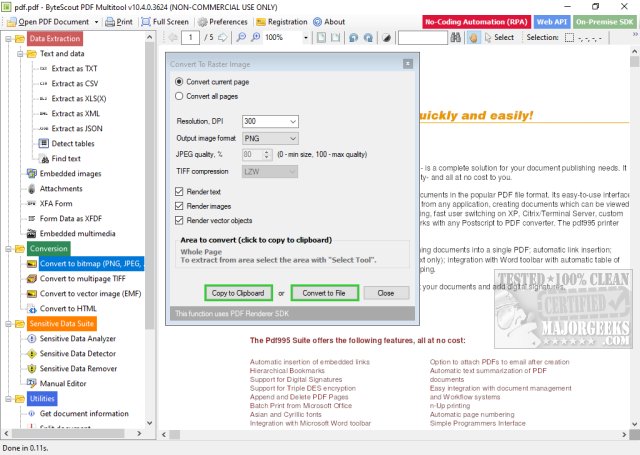Collapse the Conversion tree section

click(8, 249)
